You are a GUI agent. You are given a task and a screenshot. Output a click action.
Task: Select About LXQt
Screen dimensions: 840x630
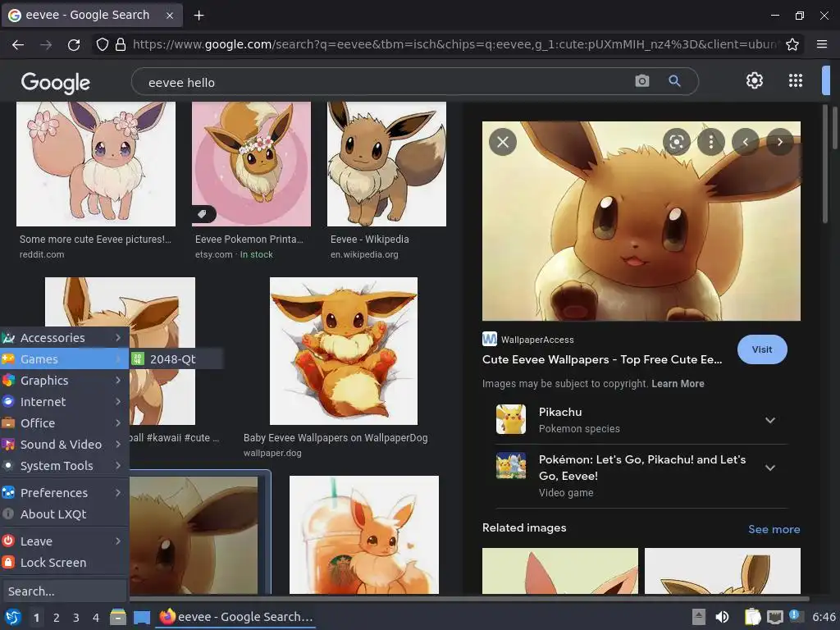tap(64, 514)
